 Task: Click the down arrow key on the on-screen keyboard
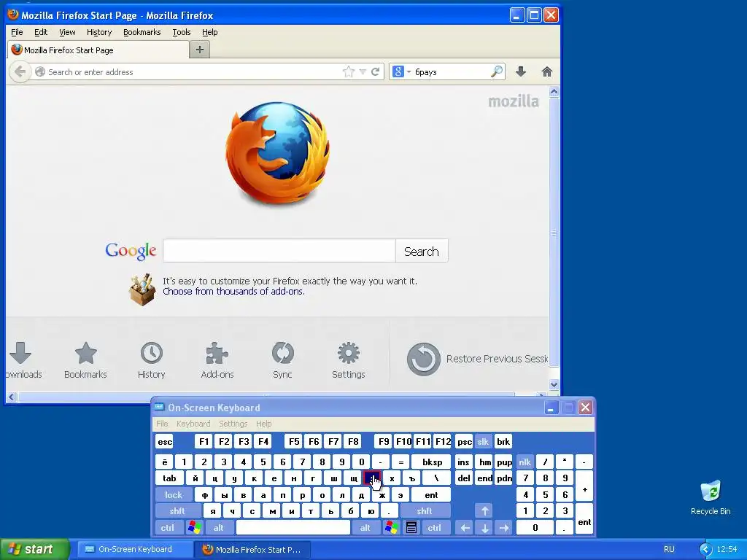(484, 528)
